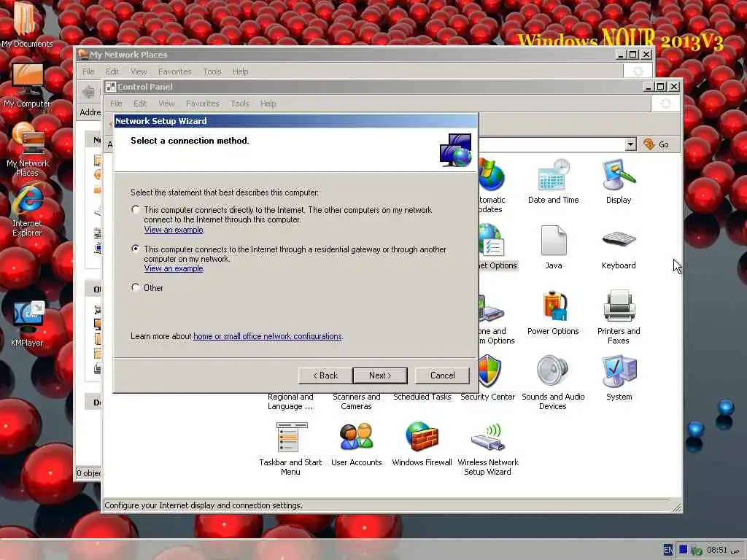Image resolution: width=747 pixels, height=560 pixels.
Task: Proceed with the 'Next >' button
Action: tap(380, 376)
